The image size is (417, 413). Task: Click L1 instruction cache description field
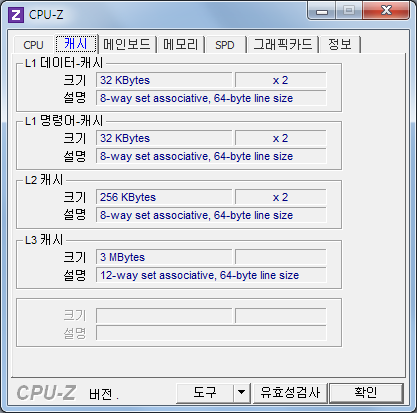(x=211, y=156)
